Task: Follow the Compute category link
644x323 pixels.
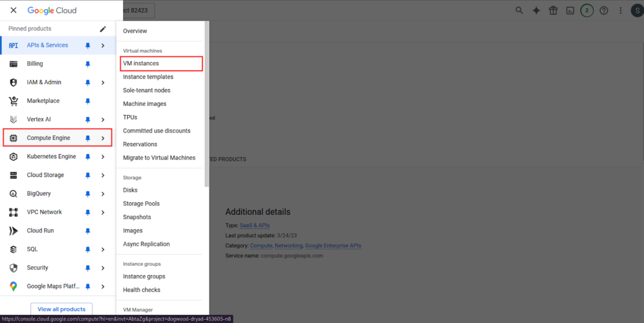Action: point(261,246)
